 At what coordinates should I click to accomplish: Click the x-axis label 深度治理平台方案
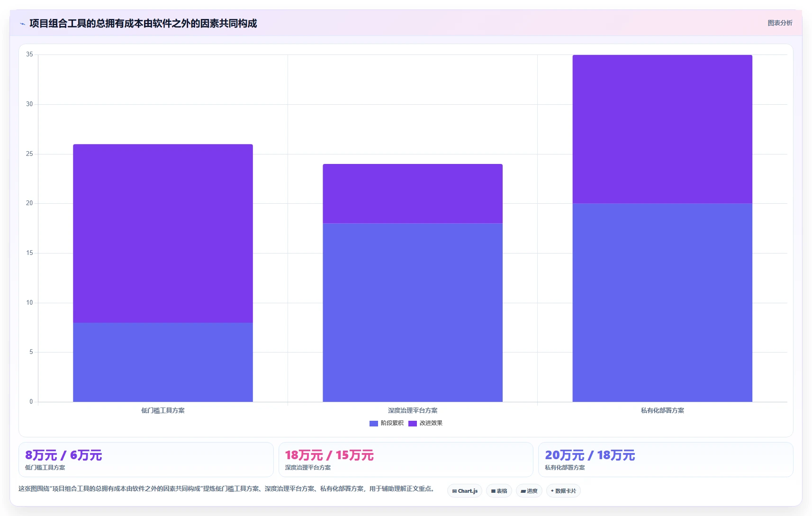click(x=413, y=410)
